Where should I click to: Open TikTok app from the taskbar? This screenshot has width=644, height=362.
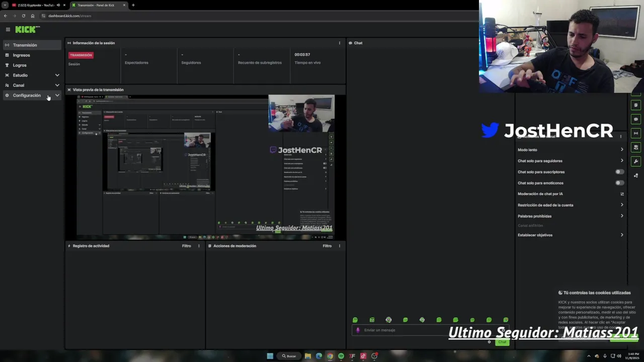point(363,356)
